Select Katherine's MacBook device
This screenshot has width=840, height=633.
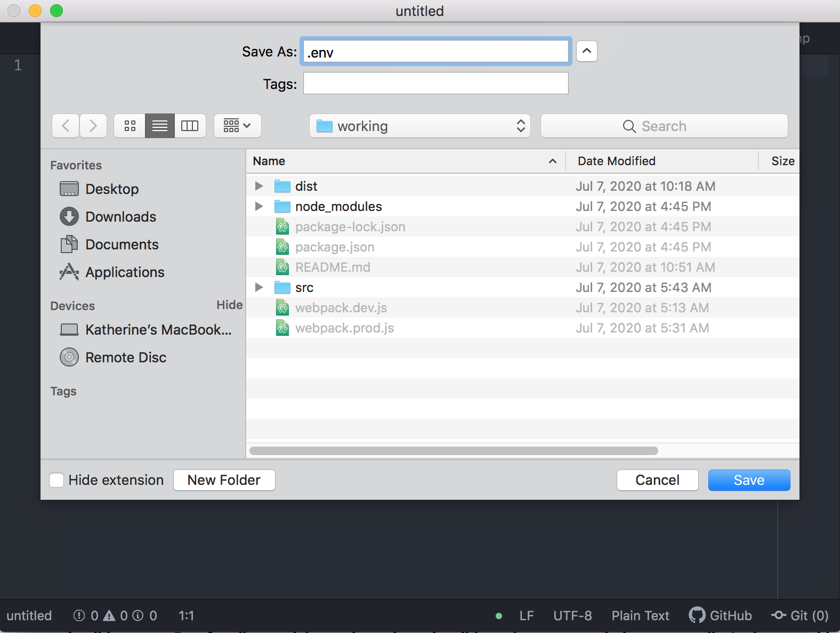coord(146,330)
